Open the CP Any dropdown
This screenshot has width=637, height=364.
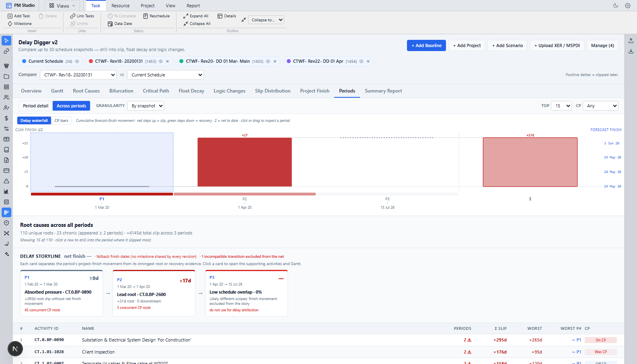[x=600, y=106]
